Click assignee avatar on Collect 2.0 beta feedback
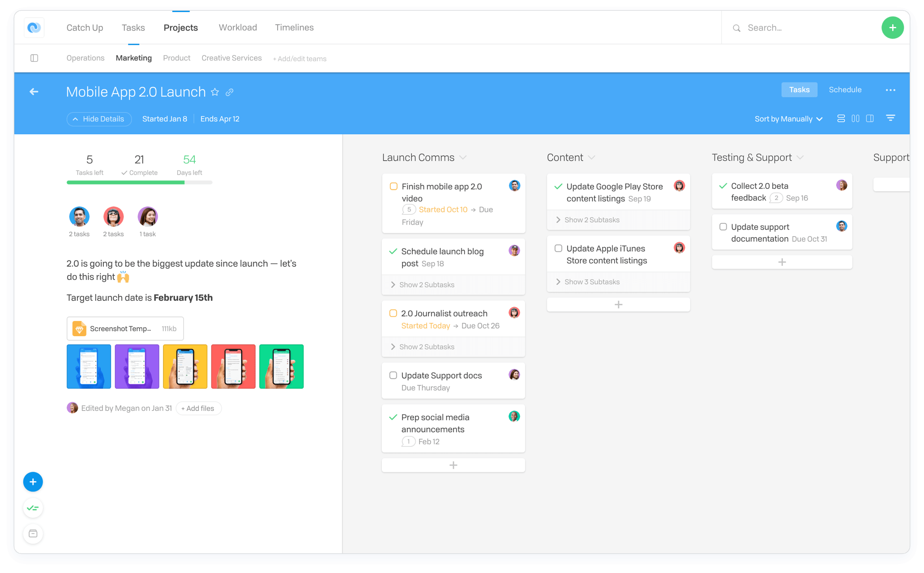 pos(842,185)
